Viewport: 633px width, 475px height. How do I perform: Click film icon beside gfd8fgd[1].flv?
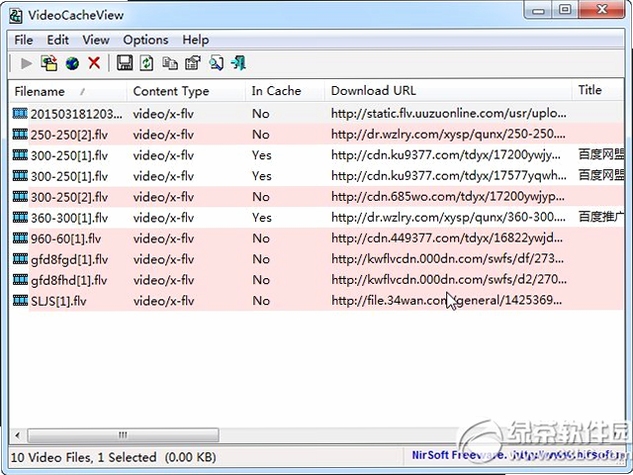tap(20, 259)
